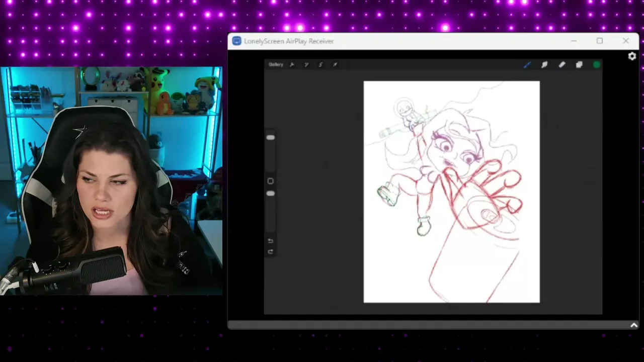Click the Redo arrow in sidebar
Screen dimensions: 644x362
271,251
